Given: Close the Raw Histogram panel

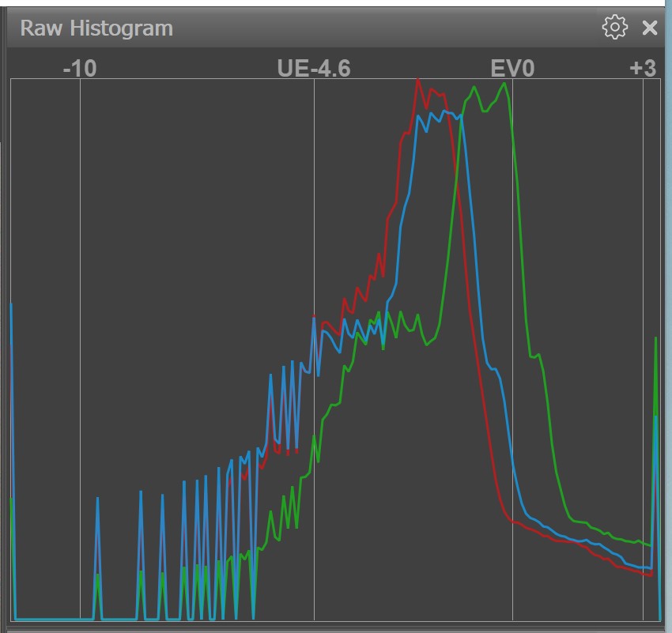Looking at the screenshot, I should pyautogui.click(x=650, y=28).
